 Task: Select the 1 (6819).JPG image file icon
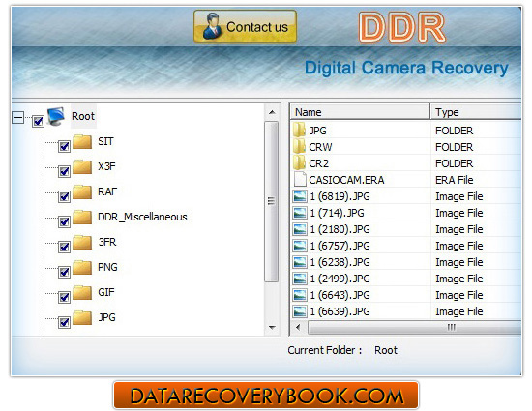point(300,196)
